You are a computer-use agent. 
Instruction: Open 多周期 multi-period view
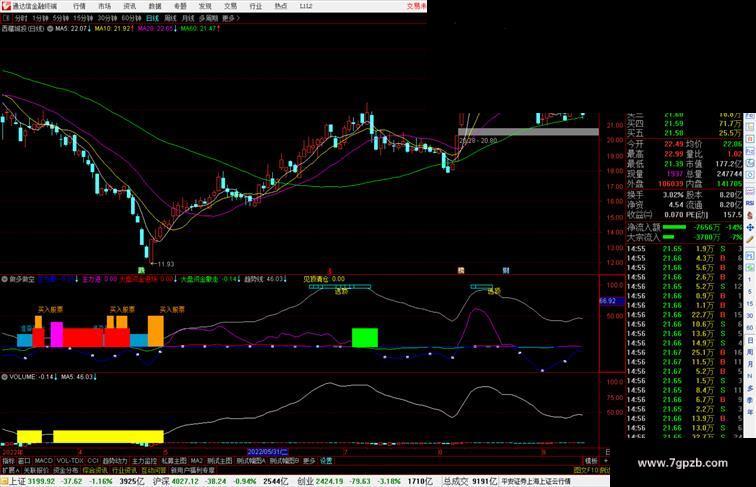coord(208,18)
